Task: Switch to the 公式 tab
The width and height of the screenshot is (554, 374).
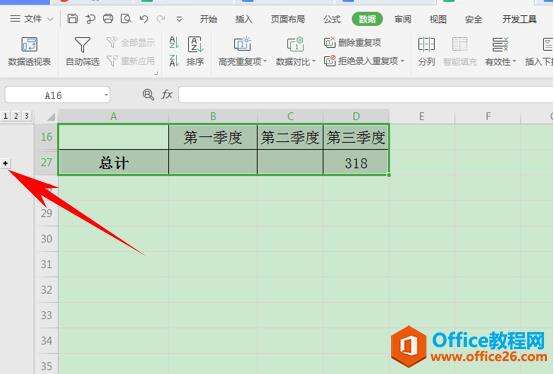Action: [332, 19]
